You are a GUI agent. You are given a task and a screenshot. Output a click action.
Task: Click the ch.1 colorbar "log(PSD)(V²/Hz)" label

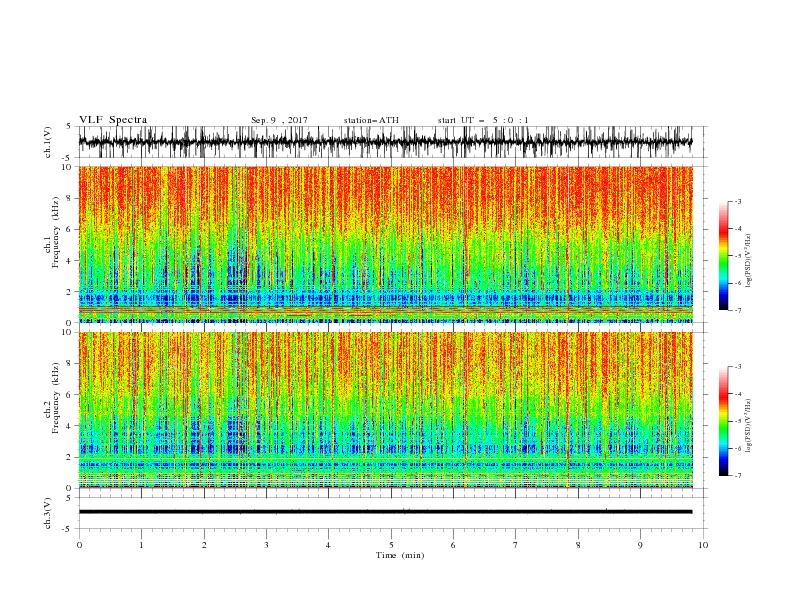pos(749,261)
